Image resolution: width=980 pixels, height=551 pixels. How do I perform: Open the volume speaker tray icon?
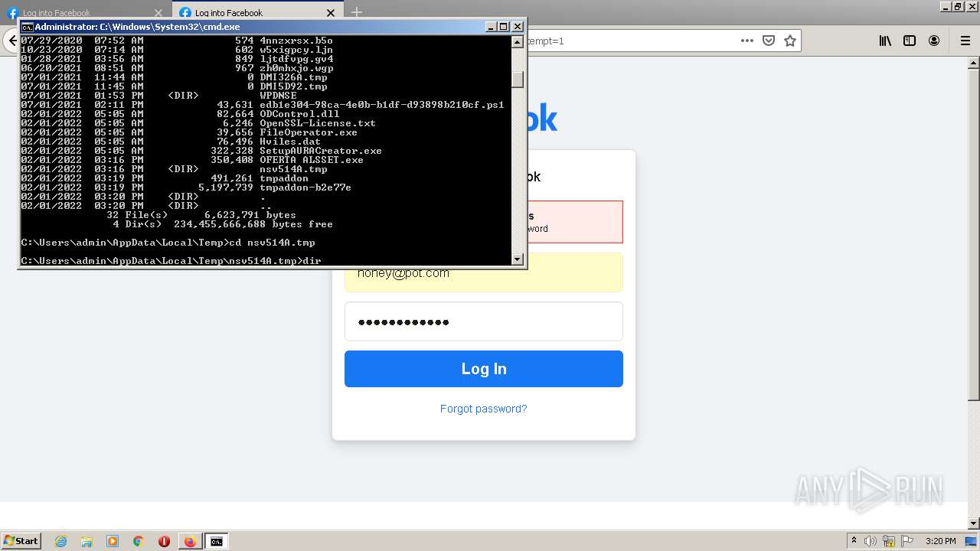tap(871, 541)
